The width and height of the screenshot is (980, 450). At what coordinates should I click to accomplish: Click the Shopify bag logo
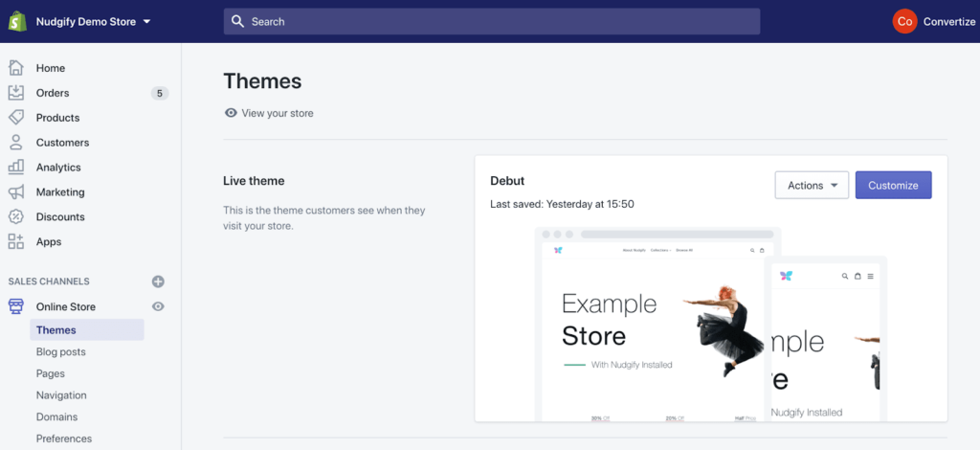(16, 21)
